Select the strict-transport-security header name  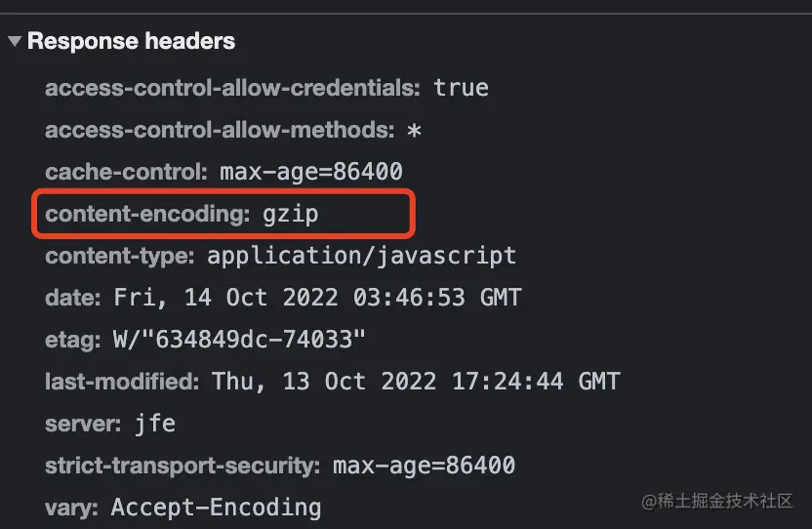click(x=183, y=466)
